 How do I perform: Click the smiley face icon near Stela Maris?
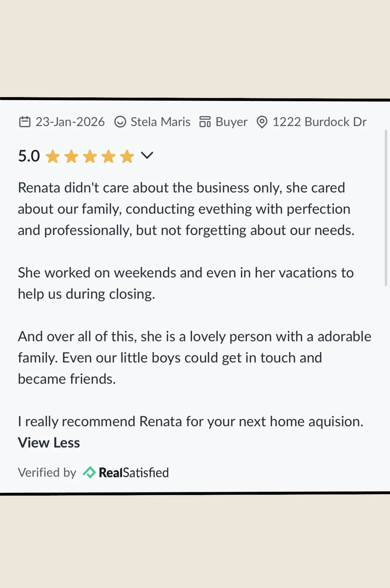(120, 122)
